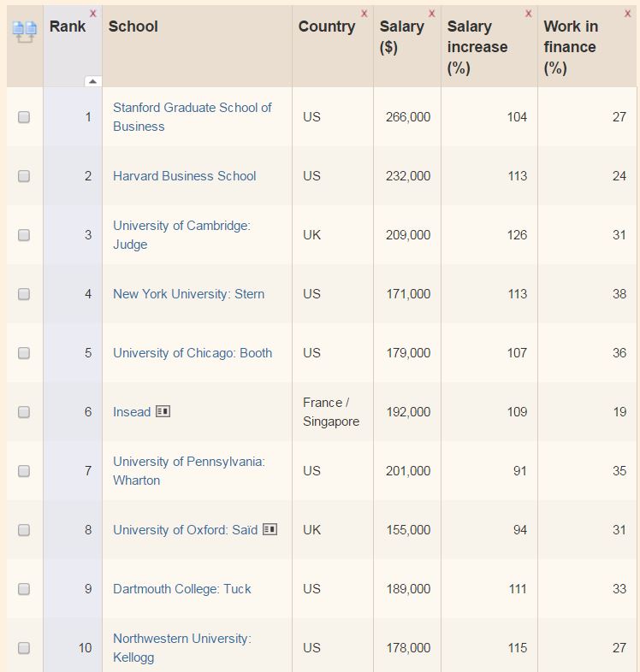The image size is (640, 672).
Task: Click the 115 salary increase value
Action: tap(518, 647)
